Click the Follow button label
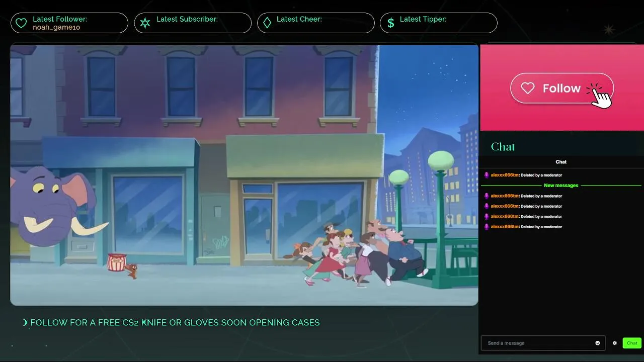The height and width of the screenshot is (362, 644). 561,88
